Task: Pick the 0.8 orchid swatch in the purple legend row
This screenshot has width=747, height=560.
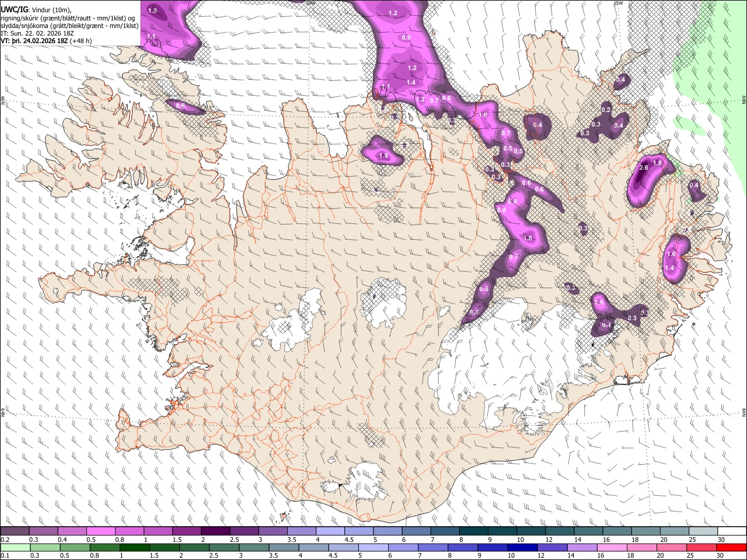Action: tap(129, 531)
